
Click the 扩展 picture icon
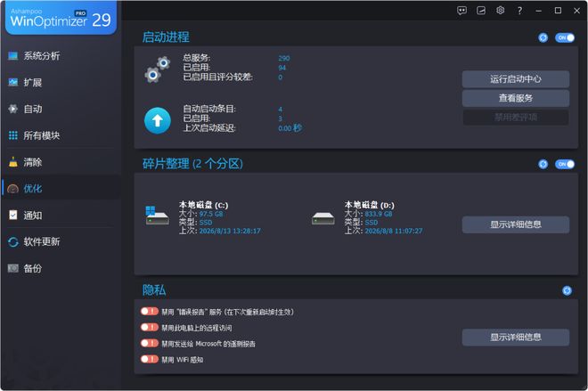[x=13, y=82]
